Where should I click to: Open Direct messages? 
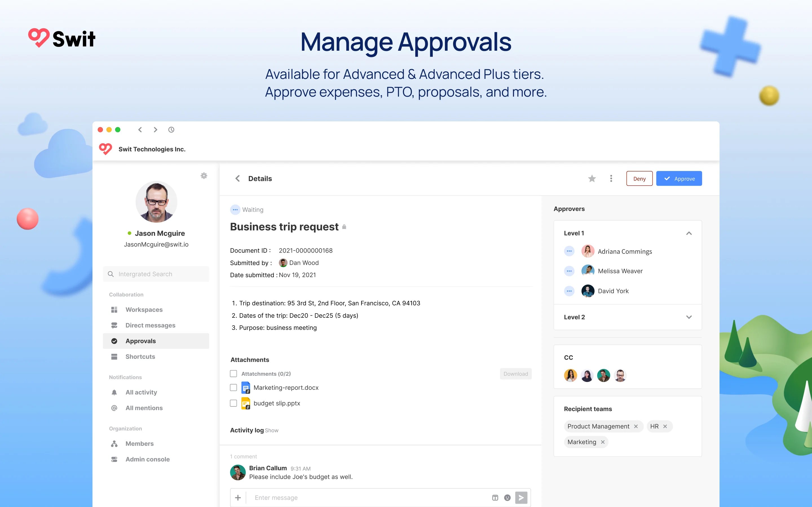pos(150,325)
